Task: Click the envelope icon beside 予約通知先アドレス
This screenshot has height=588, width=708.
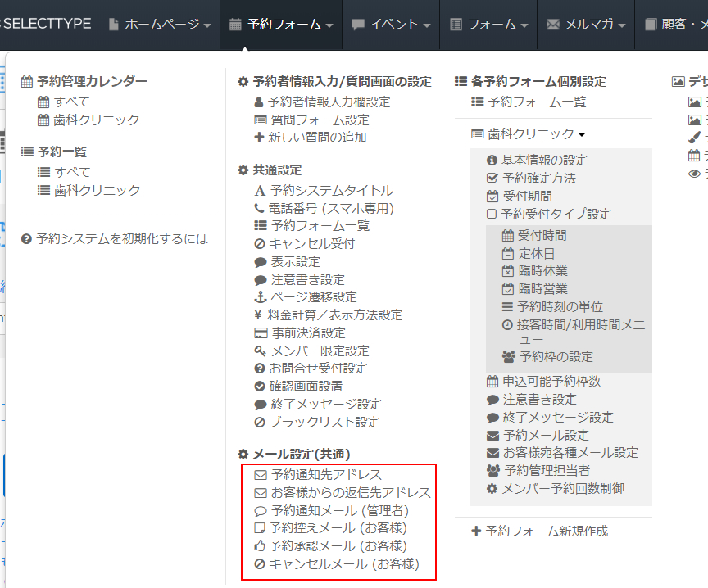Action: (261, 474)
